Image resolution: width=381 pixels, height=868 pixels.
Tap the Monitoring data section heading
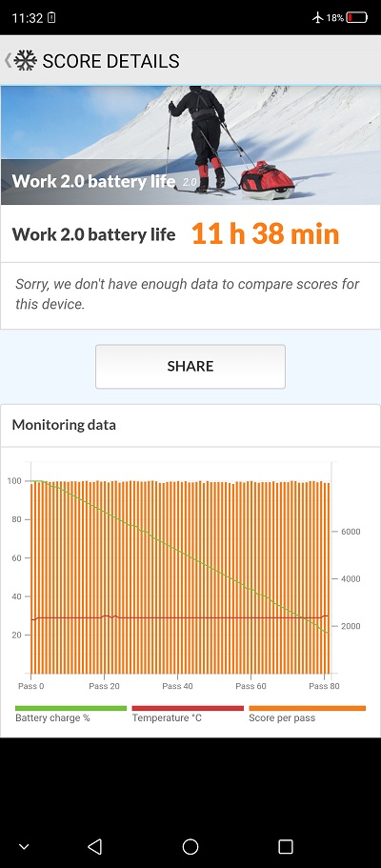64,425
